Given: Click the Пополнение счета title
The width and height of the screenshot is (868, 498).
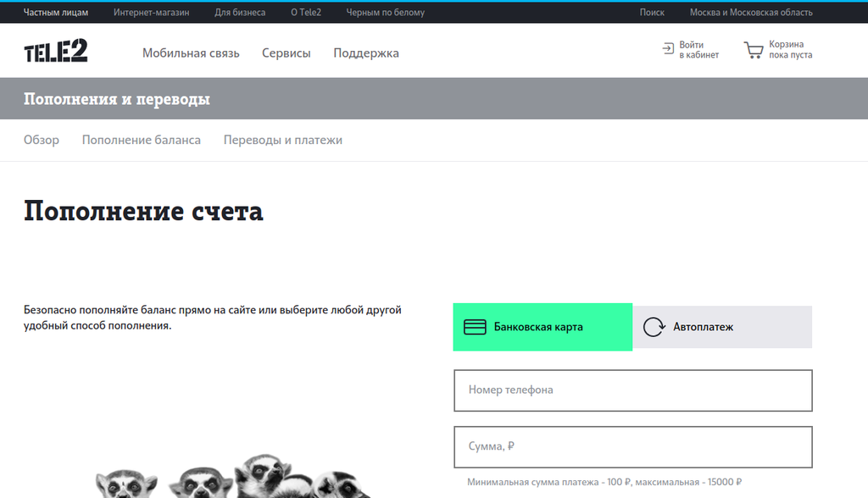Looking at the screenshot, I should pyautogui.click(x=143, y=212).
